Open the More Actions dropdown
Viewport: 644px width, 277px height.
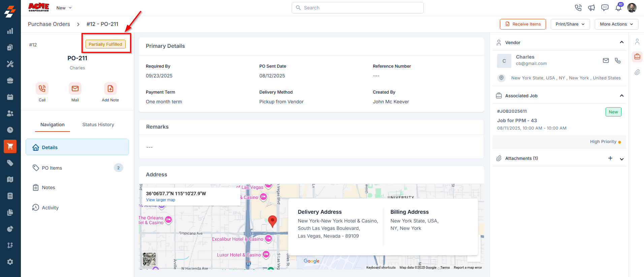click(x=617, y=24)
